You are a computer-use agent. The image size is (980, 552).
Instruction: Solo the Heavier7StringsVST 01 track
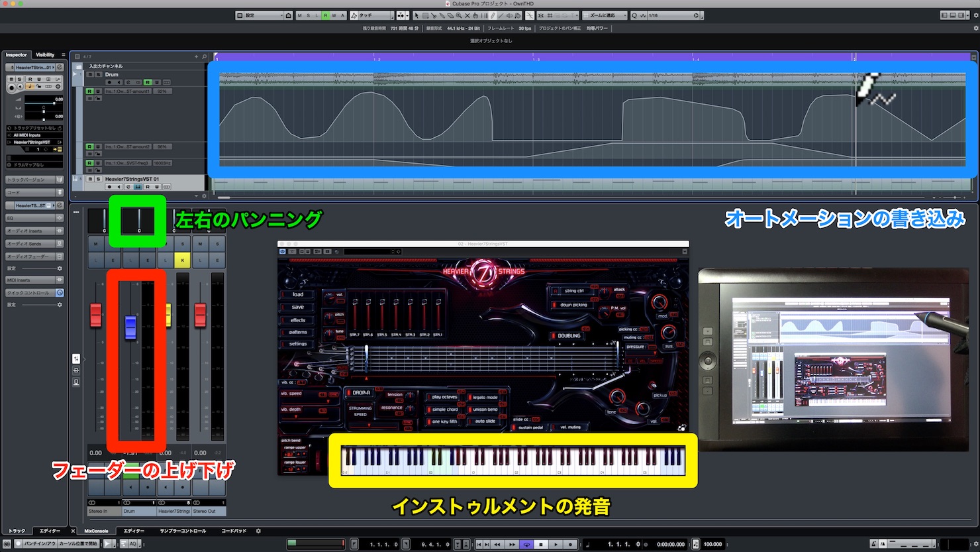click(x=99, y=179)
